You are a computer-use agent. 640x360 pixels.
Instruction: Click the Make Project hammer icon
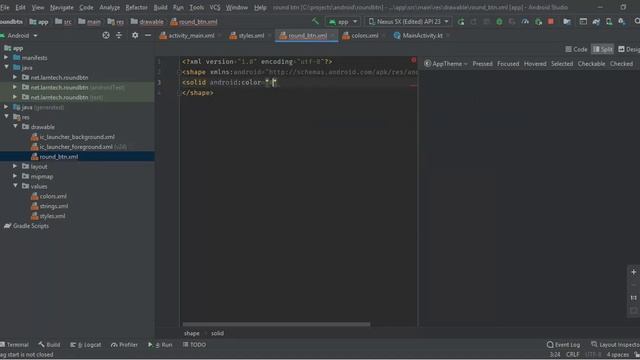(315, 21)
